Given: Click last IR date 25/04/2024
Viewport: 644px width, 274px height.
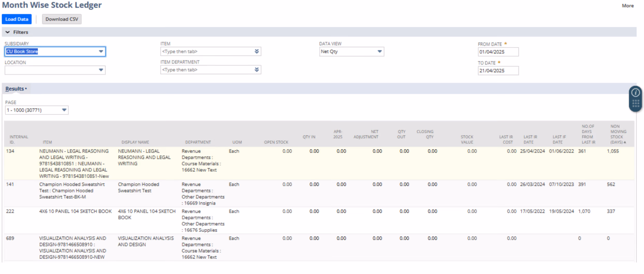Looking at the screenshot, I should tap(532, 151).
